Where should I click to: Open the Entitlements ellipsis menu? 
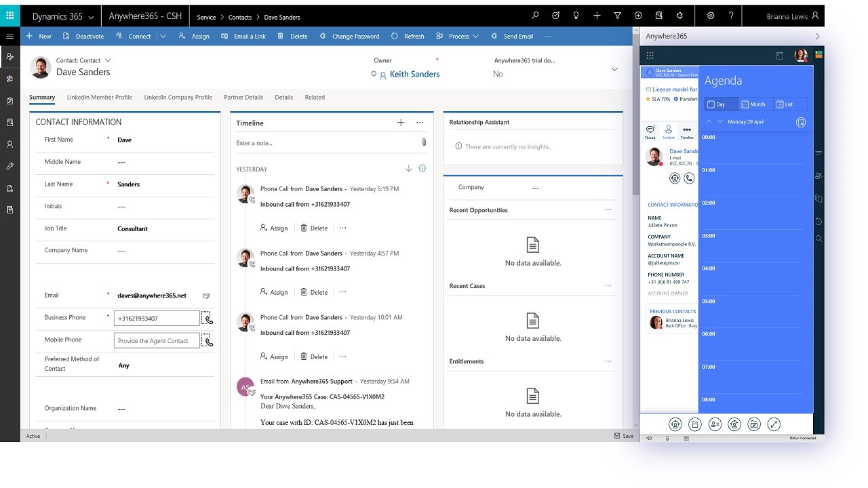608,361
